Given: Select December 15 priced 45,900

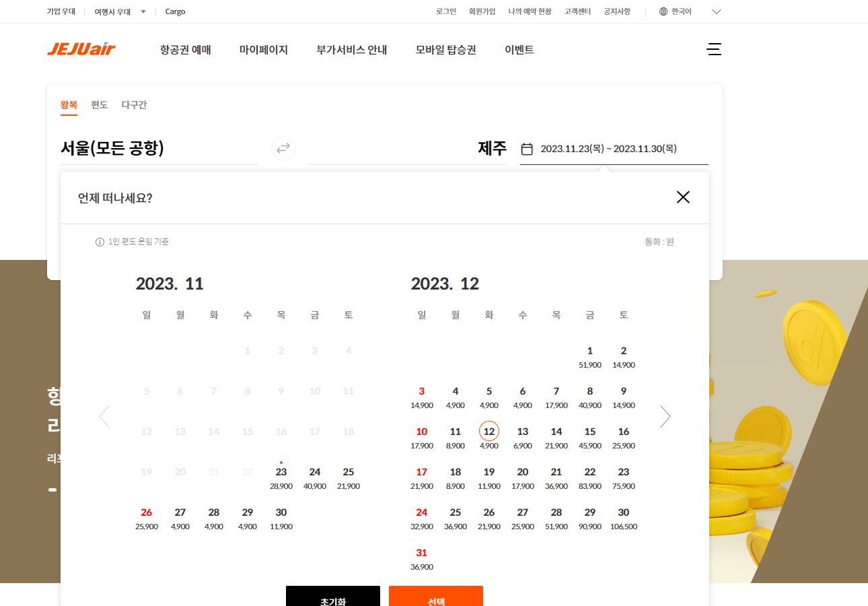Looking at the screenshot, I should point(590,438).
